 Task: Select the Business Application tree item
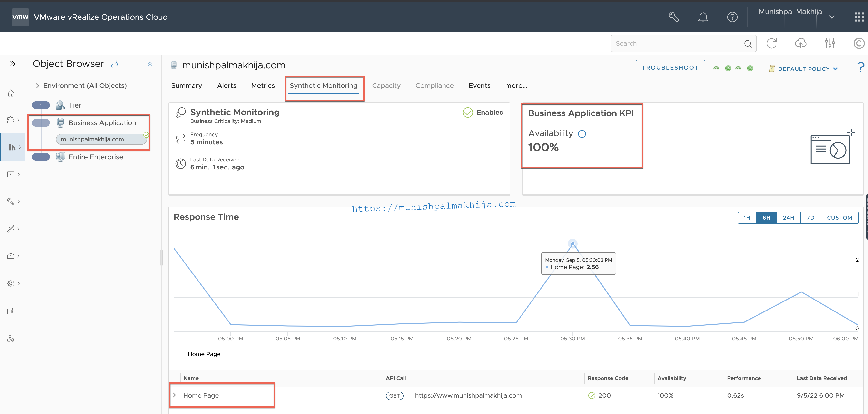[102, 123]
